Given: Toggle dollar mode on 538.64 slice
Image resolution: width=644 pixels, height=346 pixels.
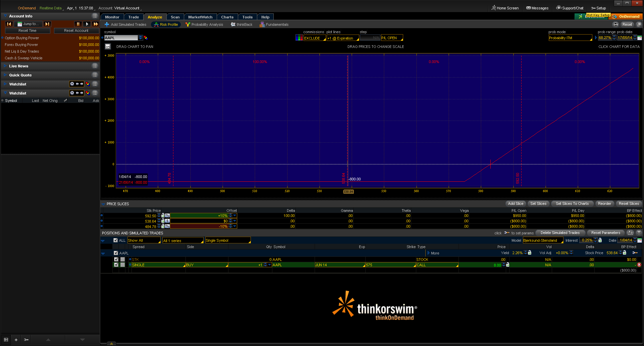Looking at the screenshot, I should (167, 221).
